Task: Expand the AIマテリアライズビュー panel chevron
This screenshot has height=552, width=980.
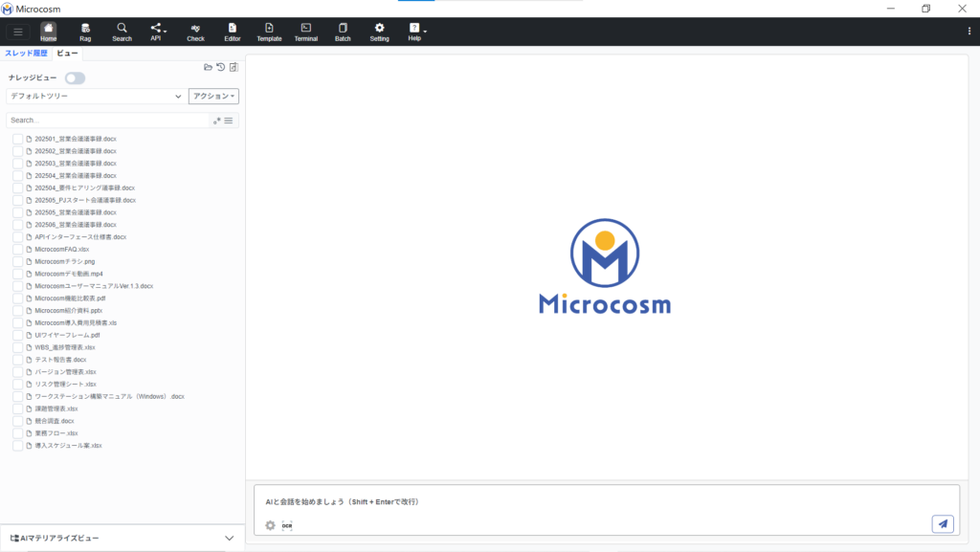Action: pyautogui.click(x=230, y=539)
